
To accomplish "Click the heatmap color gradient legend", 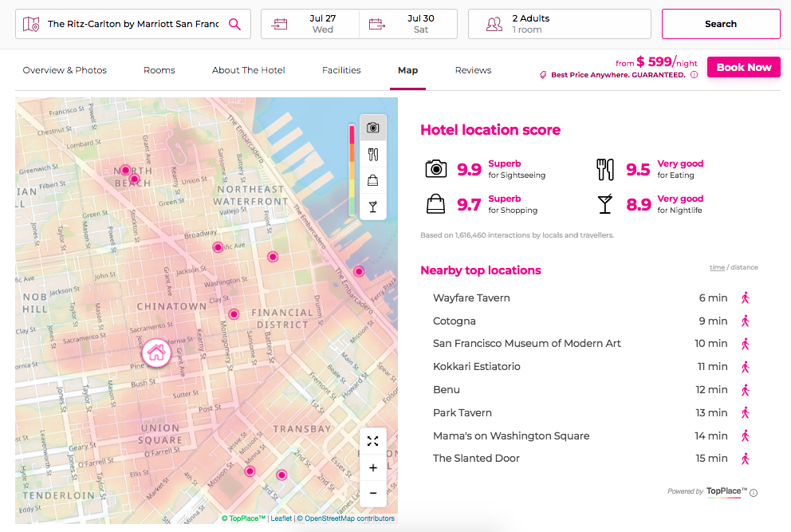I will [x=352, y=170].
